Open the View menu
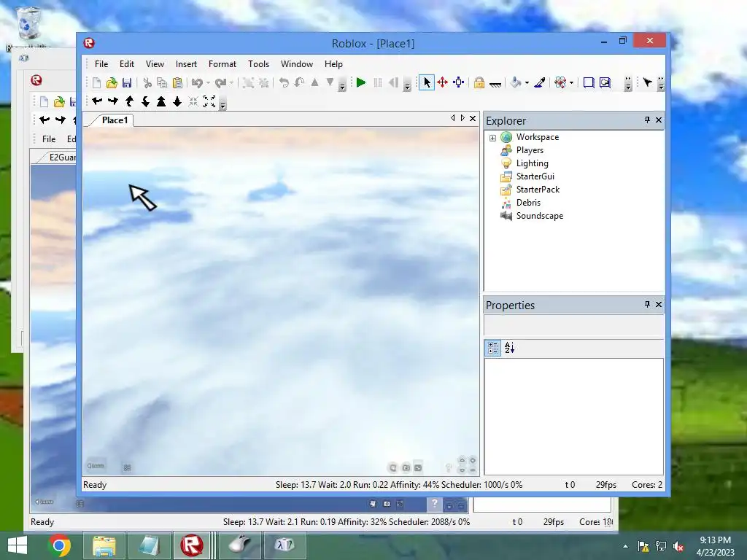Viewport: 747px width, 560px height. point(155,64)
